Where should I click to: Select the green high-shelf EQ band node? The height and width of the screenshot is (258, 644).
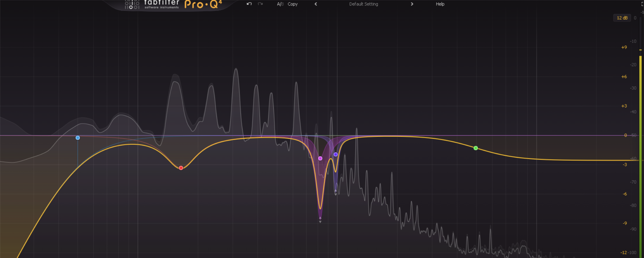(x=476, y=148)
